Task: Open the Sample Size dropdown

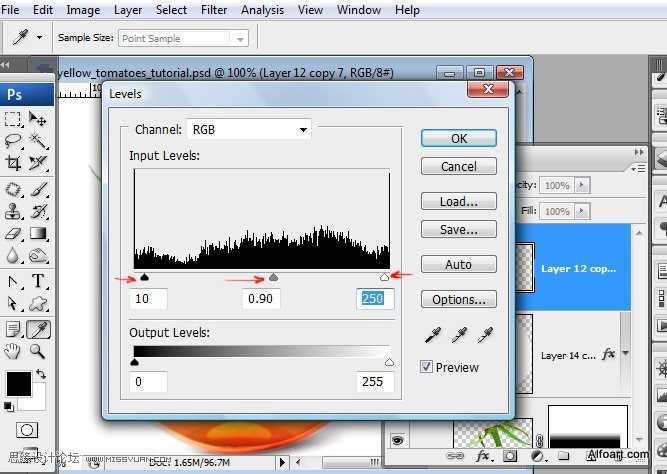Action: [183, 38]
